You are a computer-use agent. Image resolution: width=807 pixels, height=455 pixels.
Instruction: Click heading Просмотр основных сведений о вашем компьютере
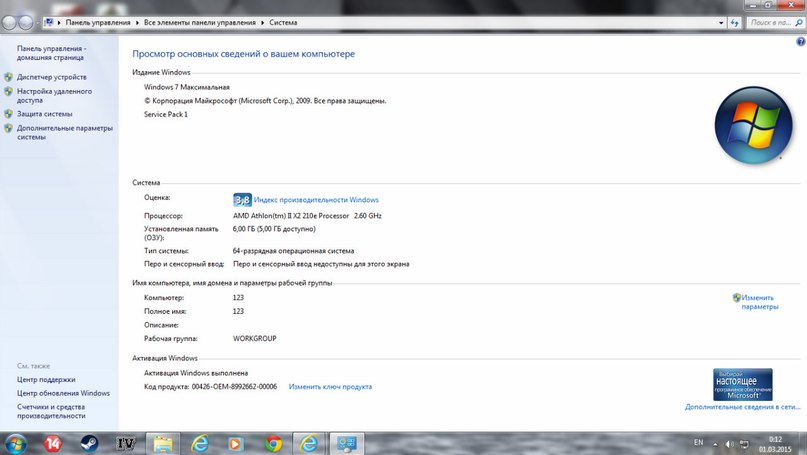click(243, 54)
